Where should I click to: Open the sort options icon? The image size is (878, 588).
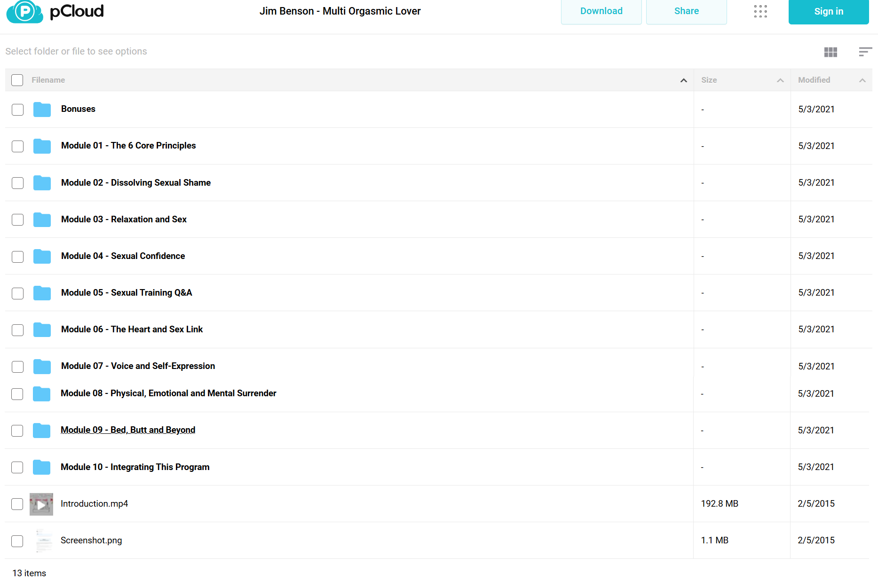tap(865, 52)
